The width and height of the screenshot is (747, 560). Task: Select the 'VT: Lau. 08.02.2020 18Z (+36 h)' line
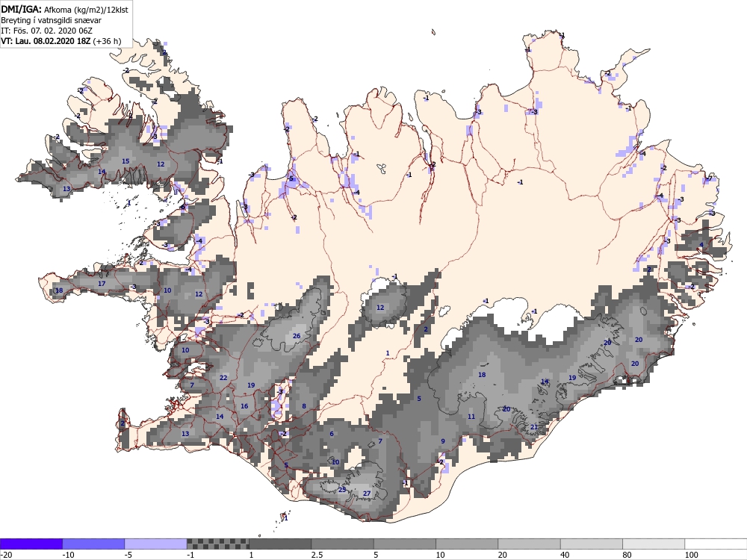(x=61, y=41)
